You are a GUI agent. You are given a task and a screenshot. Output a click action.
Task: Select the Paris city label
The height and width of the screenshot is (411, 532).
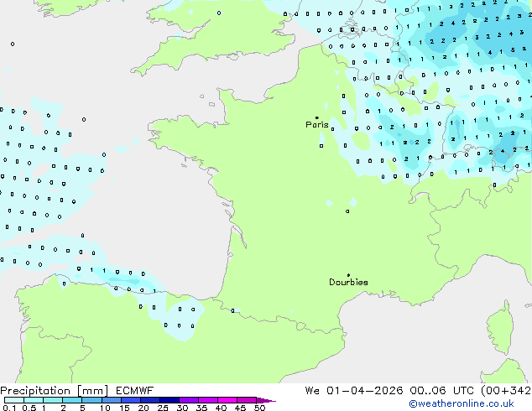click(317, 124)
